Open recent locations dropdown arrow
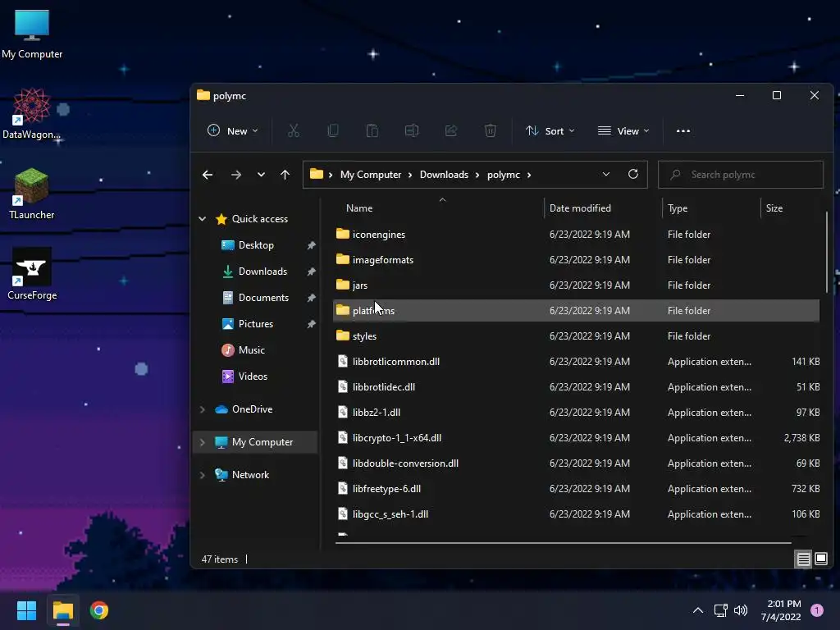The width and height of the screenshot is (840, 630). [261, 175]
